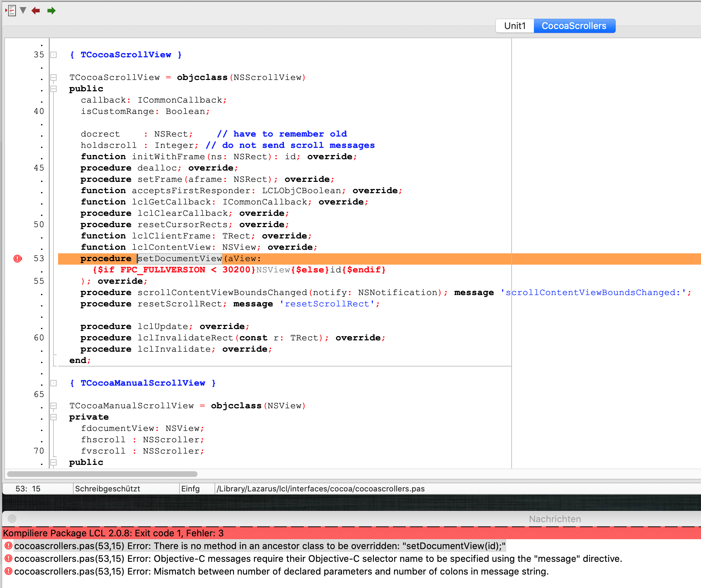Click error icon of 'Mismatch between number' message
The height and width of the screenshot is (588, 701).
coord(8,571)
